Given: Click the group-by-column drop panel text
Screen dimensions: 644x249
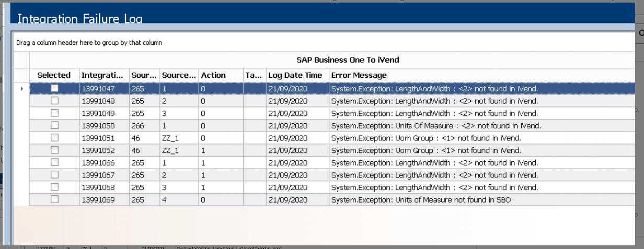Looking at the screenshot, I should coord(89,43).
